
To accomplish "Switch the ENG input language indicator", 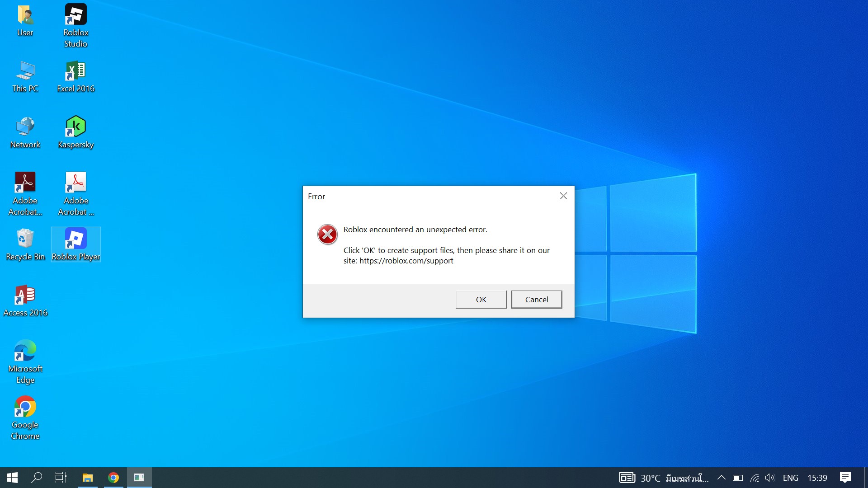I will tap(790, 478).
